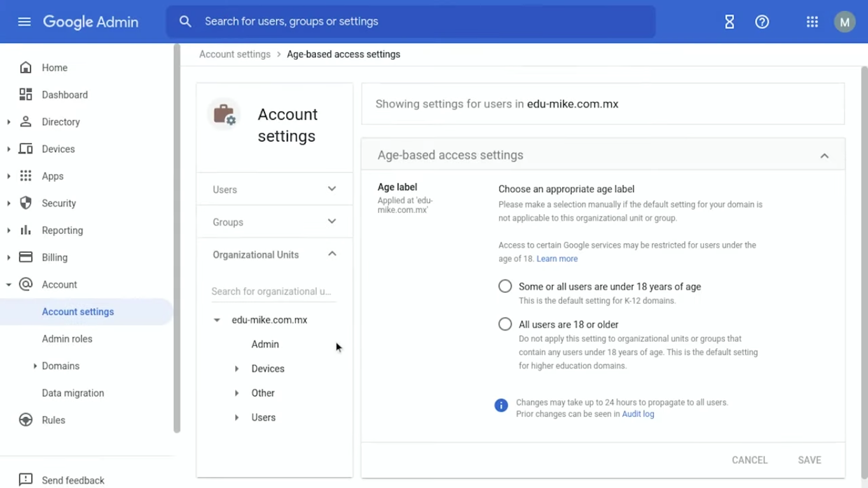Select 'All users are 18 or older'
Viewport: 868px width, 488px height.
pyautogui.click(x=505, y=324)
